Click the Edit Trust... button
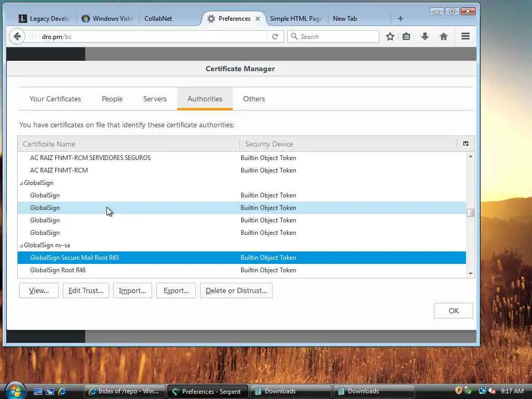532x399 pixels. pos(86,290)
